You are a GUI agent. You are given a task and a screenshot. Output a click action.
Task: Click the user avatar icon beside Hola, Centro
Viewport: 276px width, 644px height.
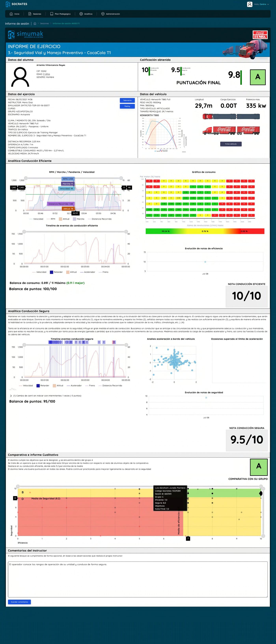[x=250, y=4]
